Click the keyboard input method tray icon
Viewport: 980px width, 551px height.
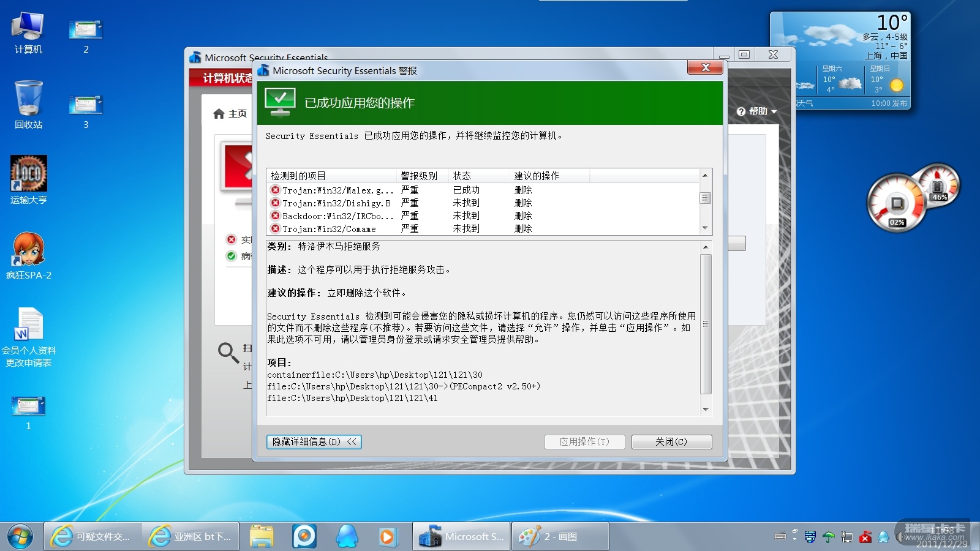[780, 537]
